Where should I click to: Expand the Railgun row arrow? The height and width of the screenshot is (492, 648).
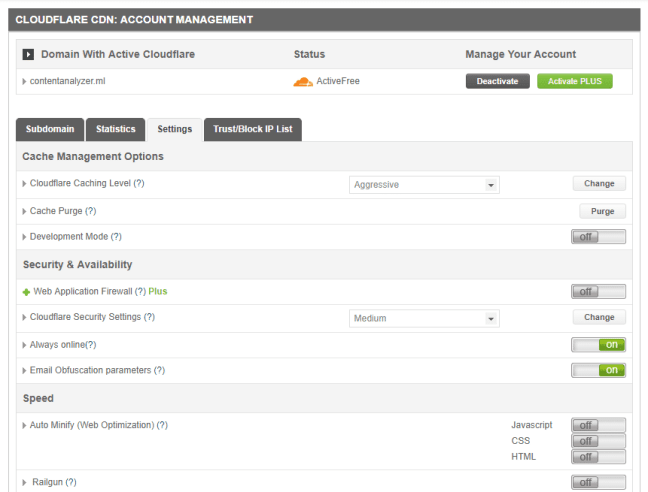coord(24,482)
